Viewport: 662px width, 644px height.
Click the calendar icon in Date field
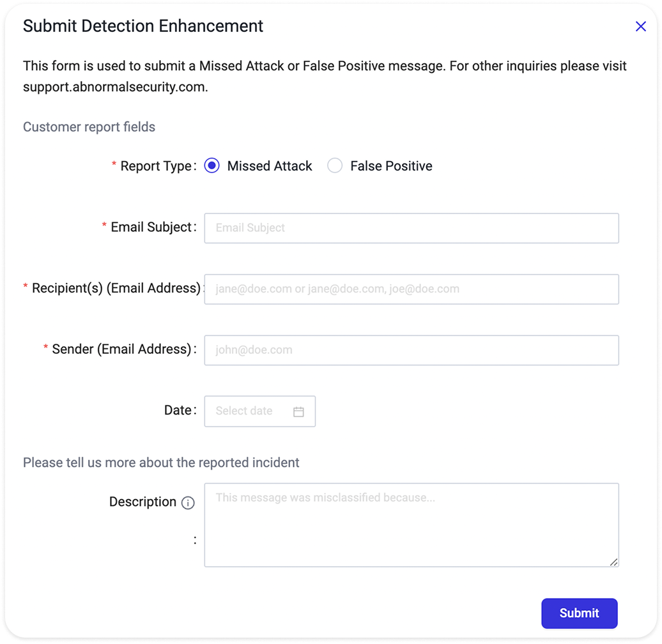[298, 411]
